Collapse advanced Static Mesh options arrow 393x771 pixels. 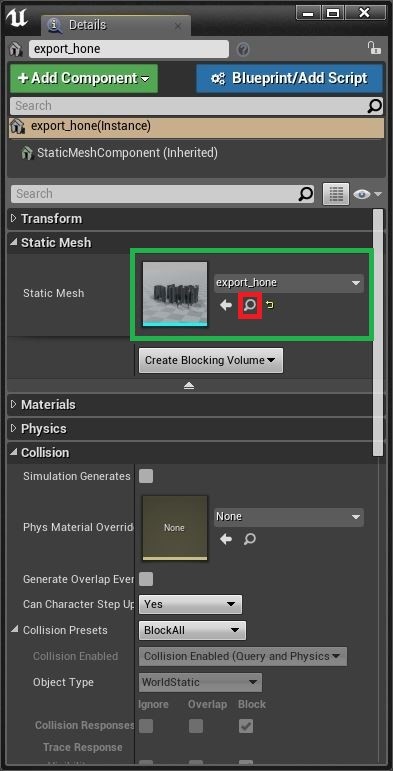pos(189,386)
